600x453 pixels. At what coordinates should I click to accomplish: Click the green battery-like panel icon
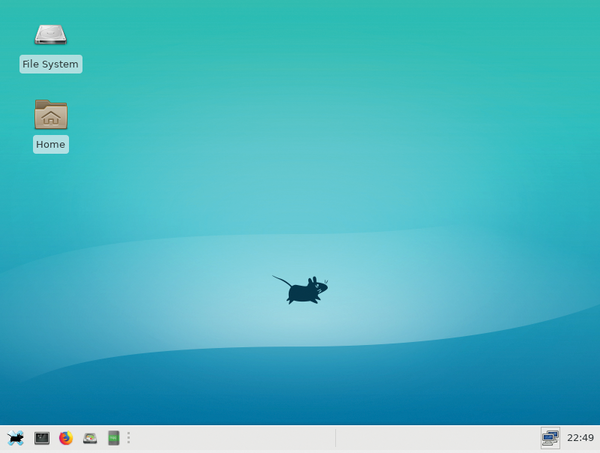pos(113,438)
